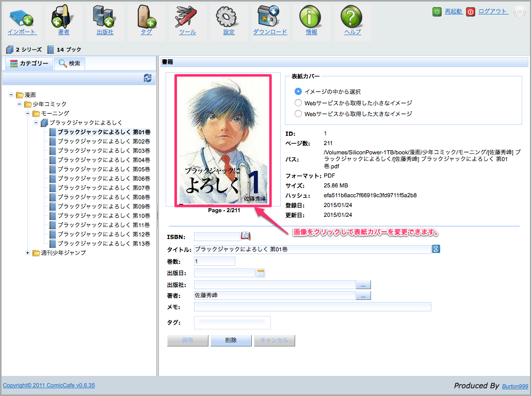Image resolution: width=532 pixels, height=396 pixels.
Task: Click the 巻数 input field
Action: pos(215,262)
